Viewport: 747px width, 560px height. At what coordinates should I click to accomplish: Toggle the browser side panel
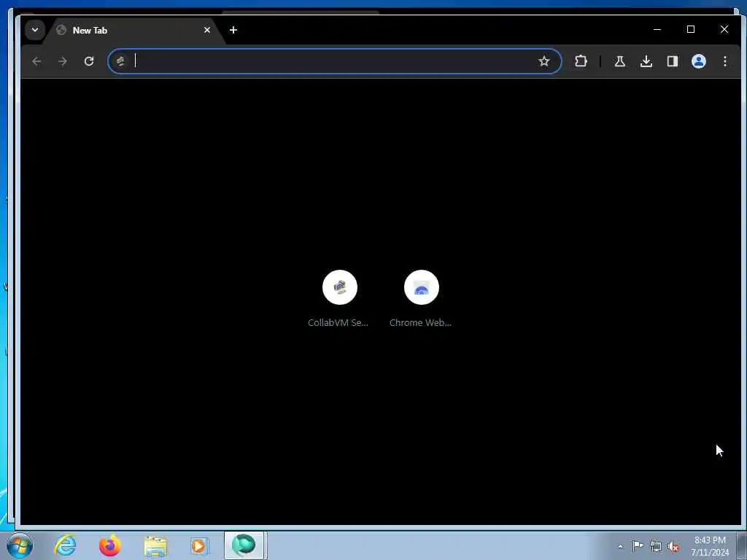[672, 61]
